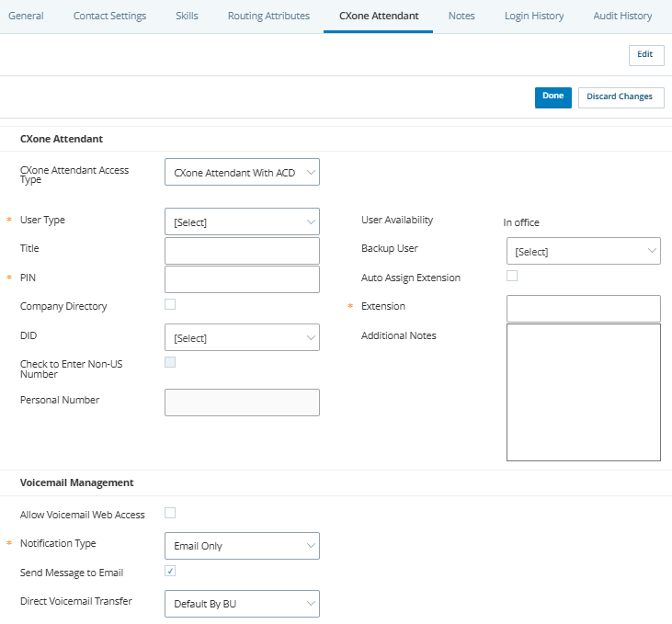Tick Check to Enter Non-US Number
The width and height of the screenshot is (672, 624).
[170, 362]
